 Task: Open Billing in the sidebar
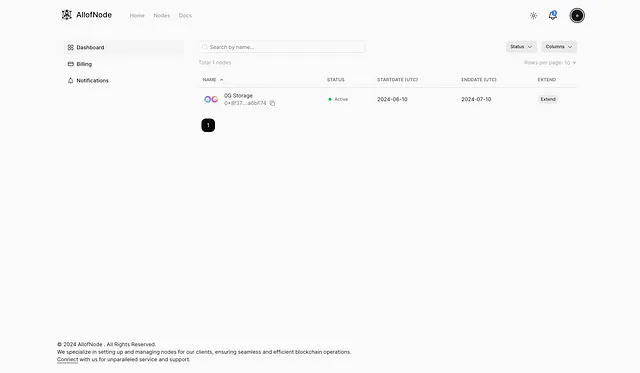(x=124, y=64)
